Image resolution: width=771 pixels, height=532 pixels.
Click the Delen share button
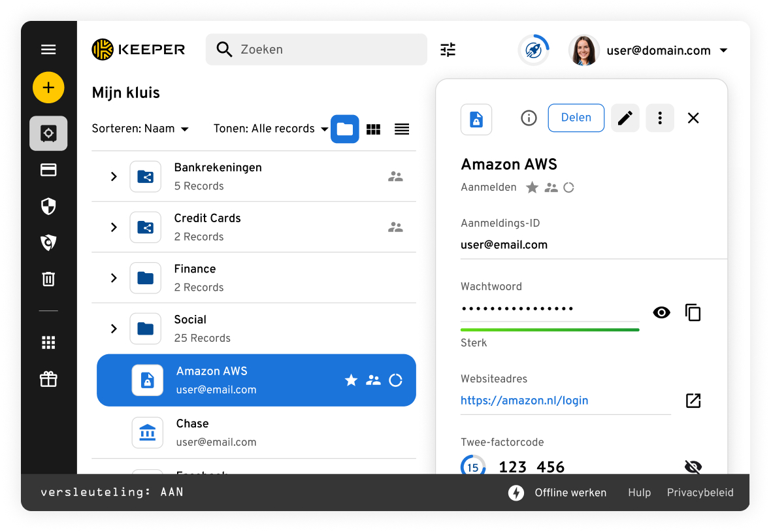tap(576, 118)
